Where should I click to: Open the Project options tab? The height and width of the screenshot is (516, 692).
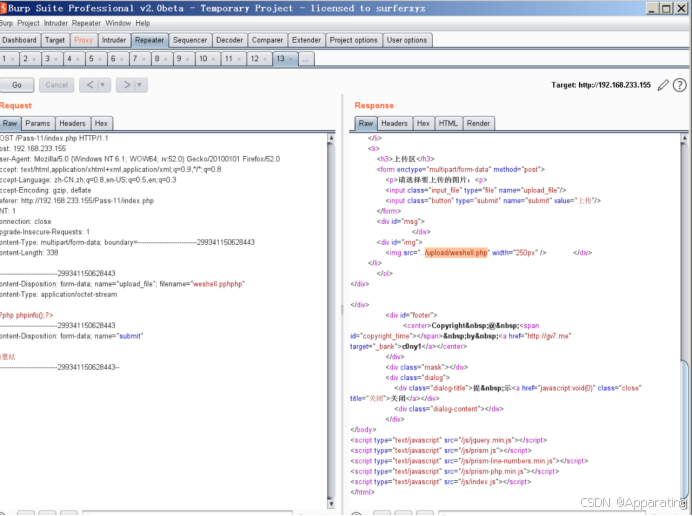tap(354, 40)
